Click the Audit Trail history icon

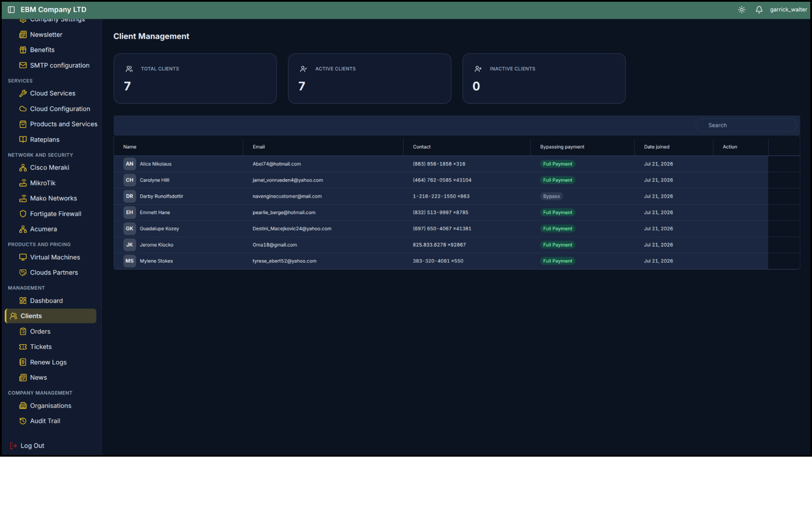point(23,421)
